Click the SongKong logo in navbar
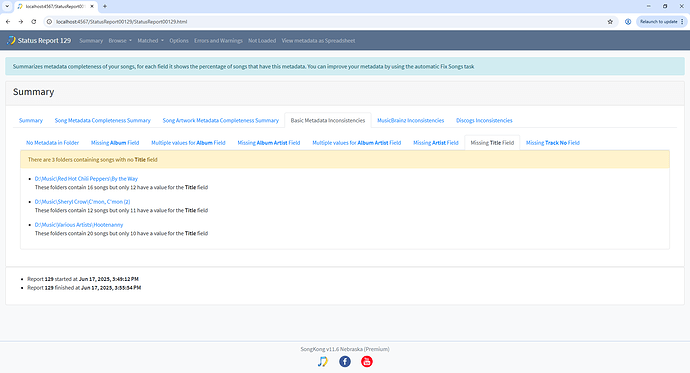The height and width of the screenshot is (373, 690). coord(11,40)
